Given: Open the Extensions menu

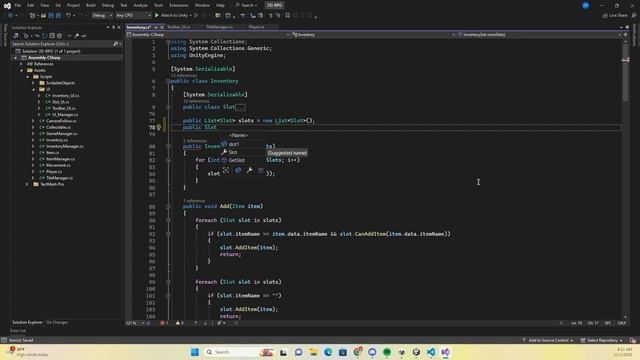Looking at the screenshot, I should click(179, 5).
